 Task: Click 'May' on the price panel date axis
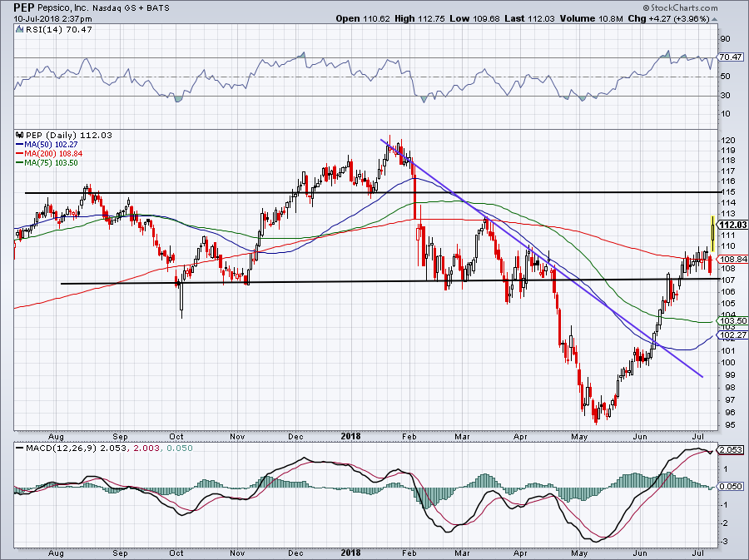pos(579,436)
